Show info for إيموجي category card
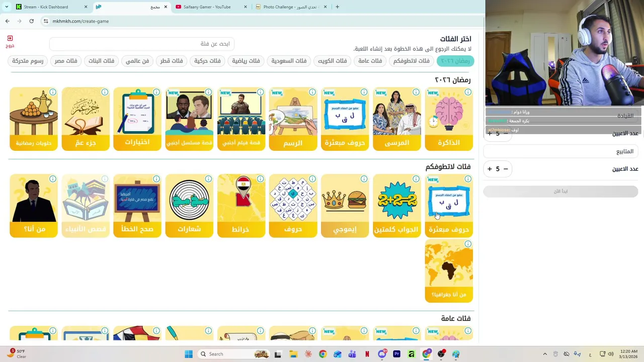Screen dimensions: 644x362 click(x=364, y=178)
